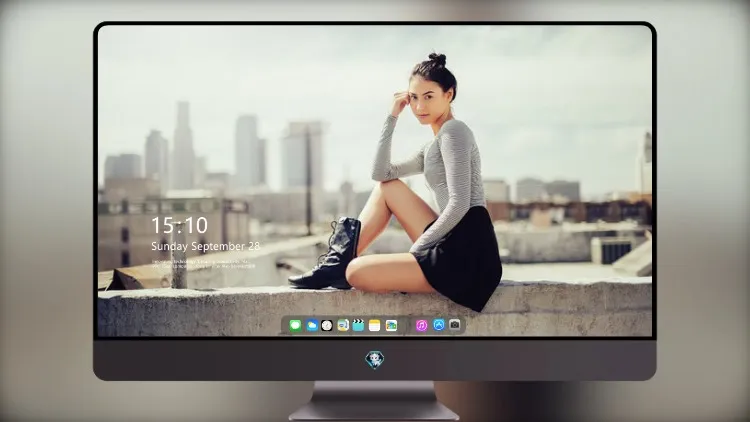Viewport: 750px width, 422px height.
Task: Open the yellow Notes app in the dock
Action: click(375, 326)
